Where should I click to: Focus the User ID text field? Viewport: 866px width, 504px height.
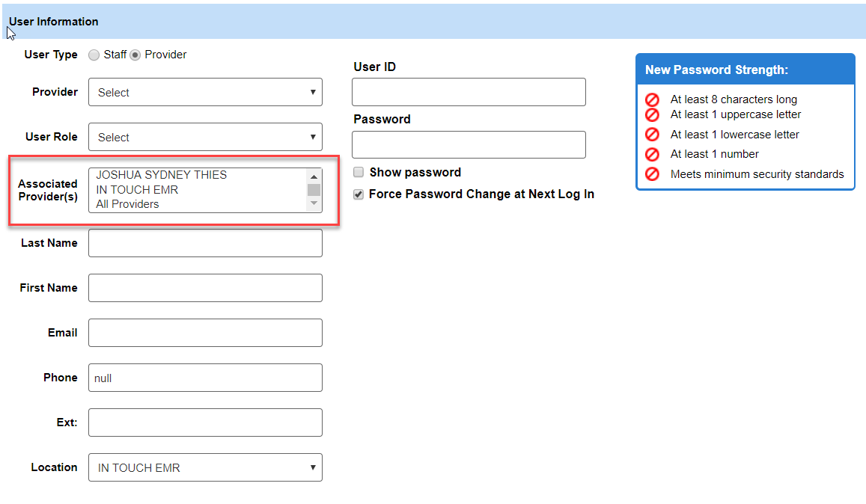469,92
